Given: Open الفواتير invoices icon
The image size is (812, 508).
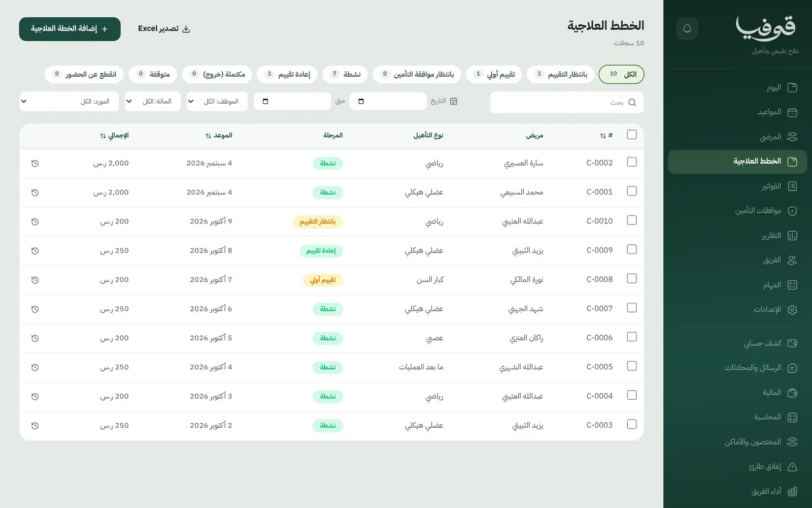Looking at the screenshot, I should (792, 186).
